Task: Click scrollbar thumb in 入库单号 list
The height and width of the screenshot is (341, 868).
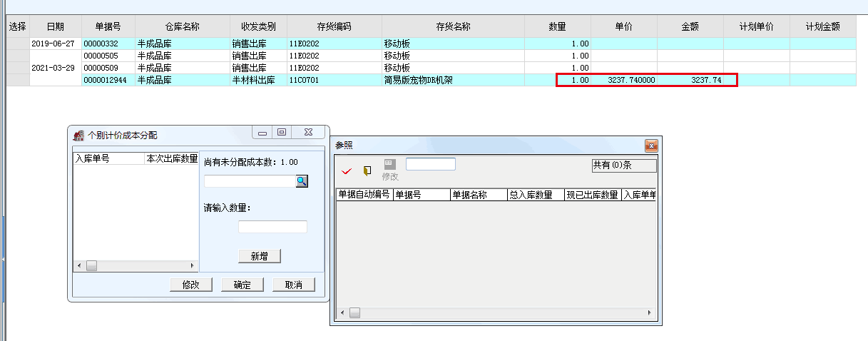Action: coord(91,266)
